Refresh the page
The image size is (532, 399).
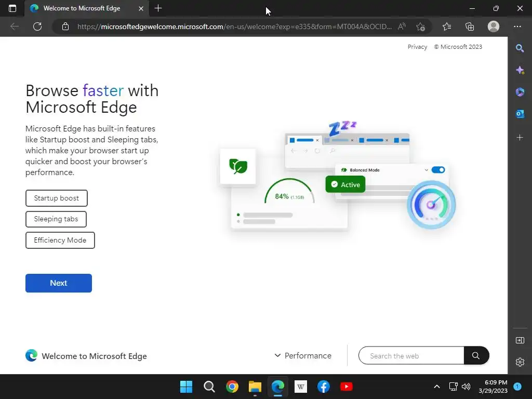(x=37, y=26)
